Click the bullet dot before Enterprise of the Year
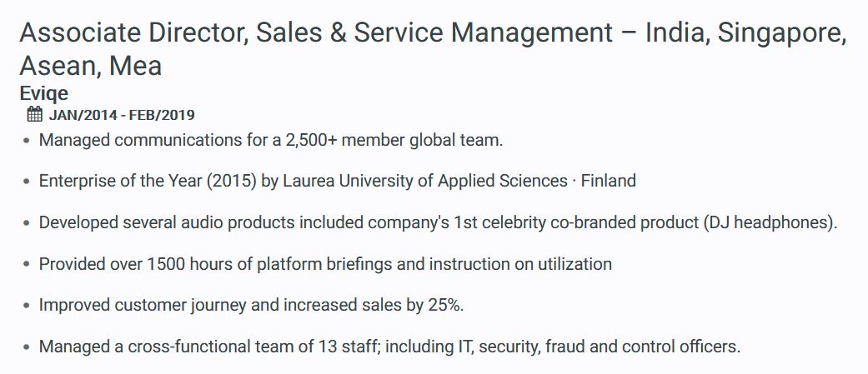The height and width of the screenshot is (374, 868). [27, 182]
